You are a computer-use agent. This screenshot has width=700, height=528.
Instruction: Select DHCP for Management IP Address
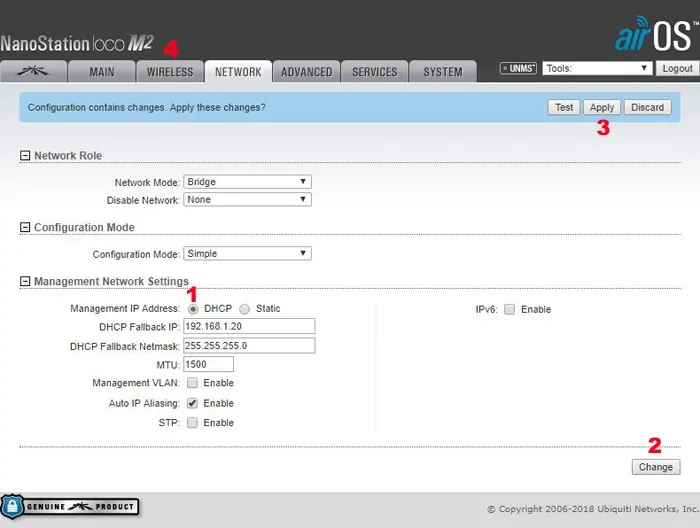pos(193,309)
